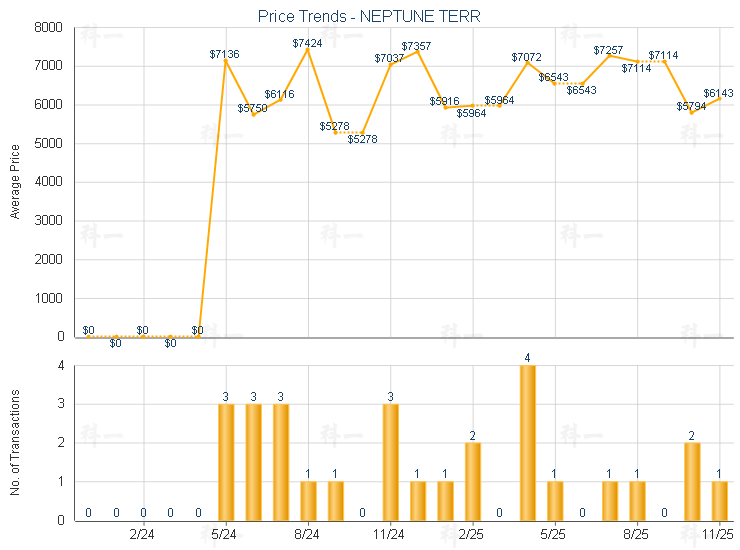Click the 8/25 x-axis date label
Viewport: 740px width, 550px height.
pyautogui.click(x=637, y=535)
